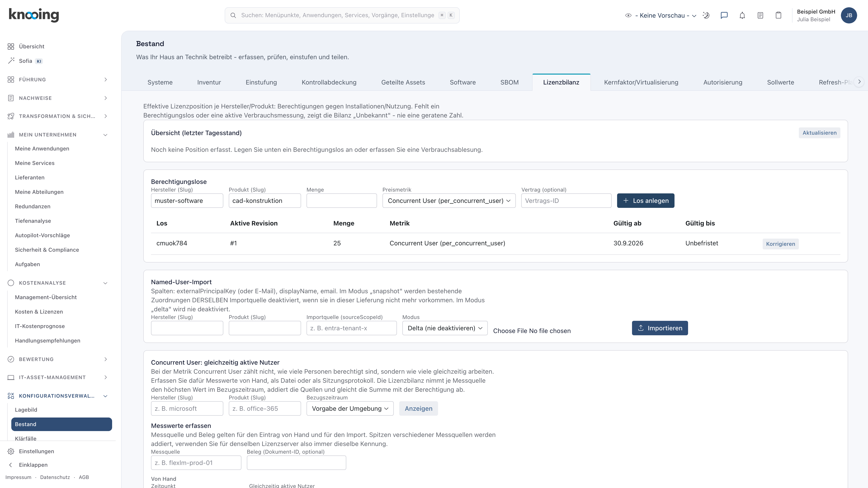Click the Mein Unternehmen bars icon
Image resolution: width=868 pixels, height=488 pixels.
11,135
